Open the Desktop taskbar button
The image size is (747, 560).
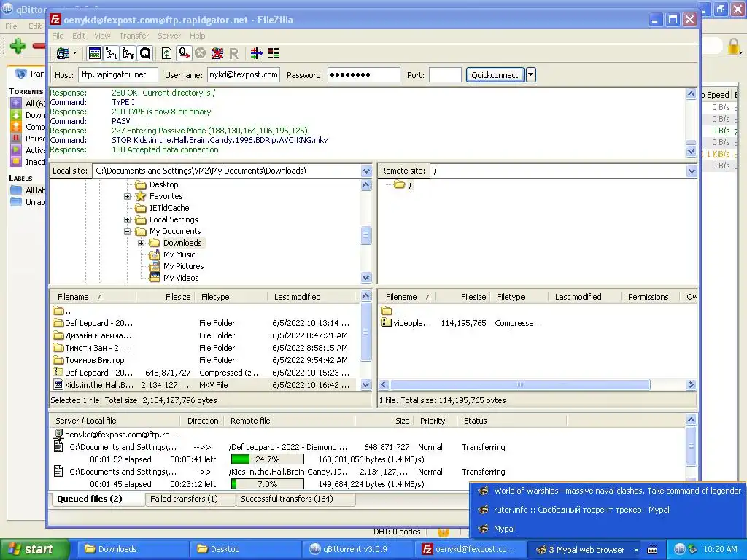(245, 550)
